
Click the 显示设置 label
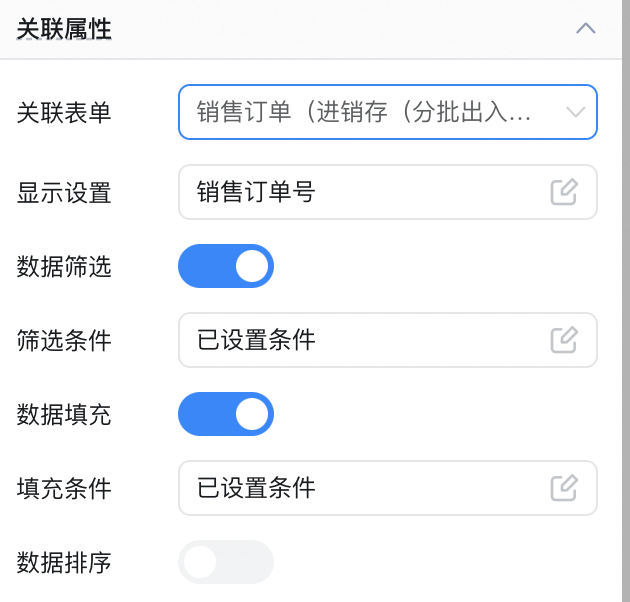pyautogui.click(x=64, y=192)
